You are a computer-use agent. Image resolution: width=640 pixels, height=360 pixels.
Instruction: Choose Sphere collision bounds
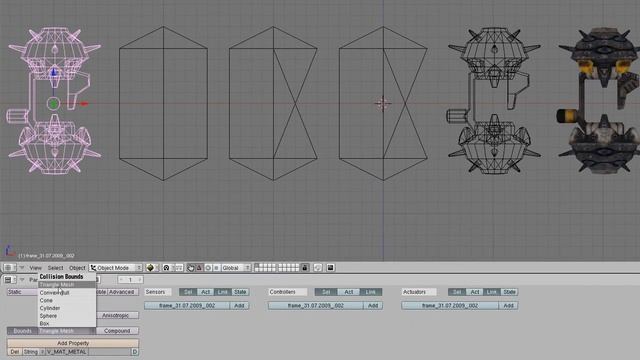tap(67, 316)
